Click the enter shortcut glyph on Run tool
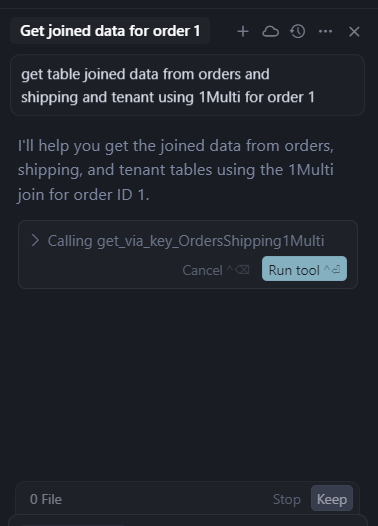Screen dimensions: 378x526 click(332, 269)
